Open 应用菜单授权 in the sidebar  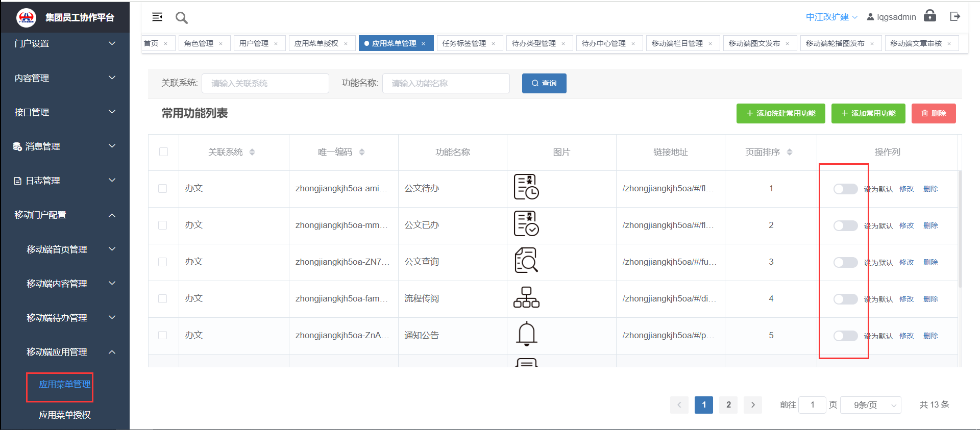coord(65,415)
